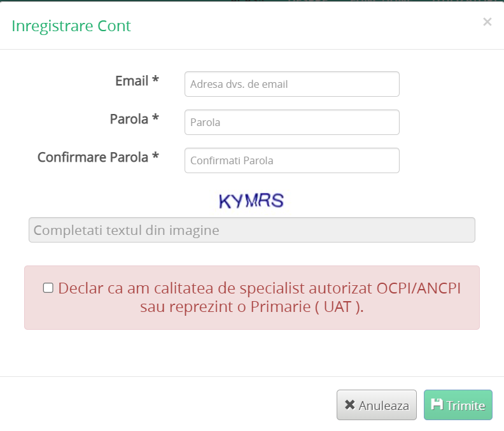Click the Parola label text

[x=129, y=119]
